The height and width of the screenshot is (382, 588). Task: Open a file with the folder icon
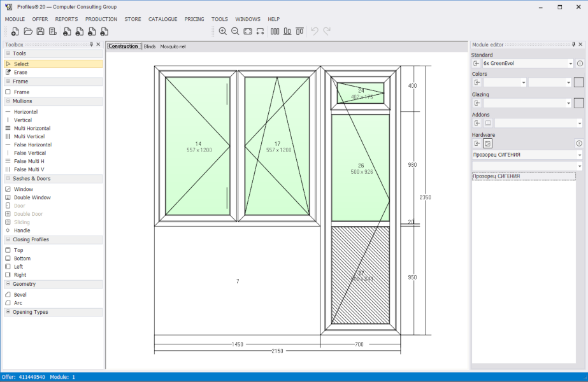[28, 32]
